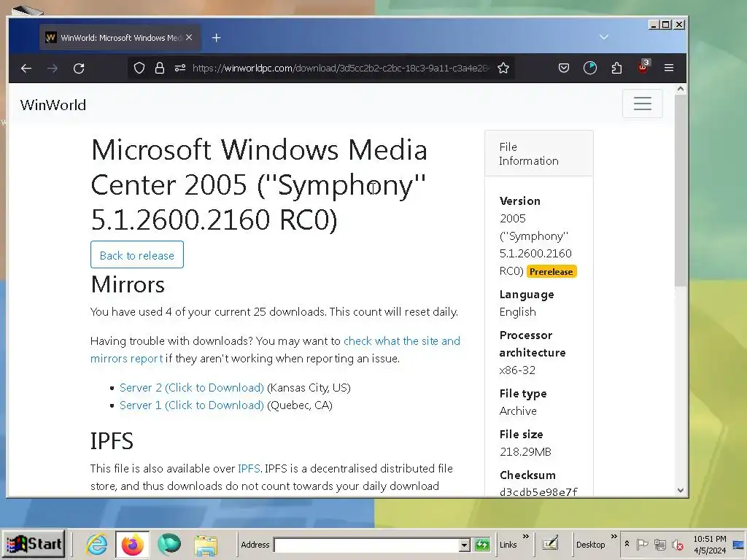Download from Server 2 (Kansas City, US)
Viewport: 747px width, 560px height.
(x=192, y=388)
